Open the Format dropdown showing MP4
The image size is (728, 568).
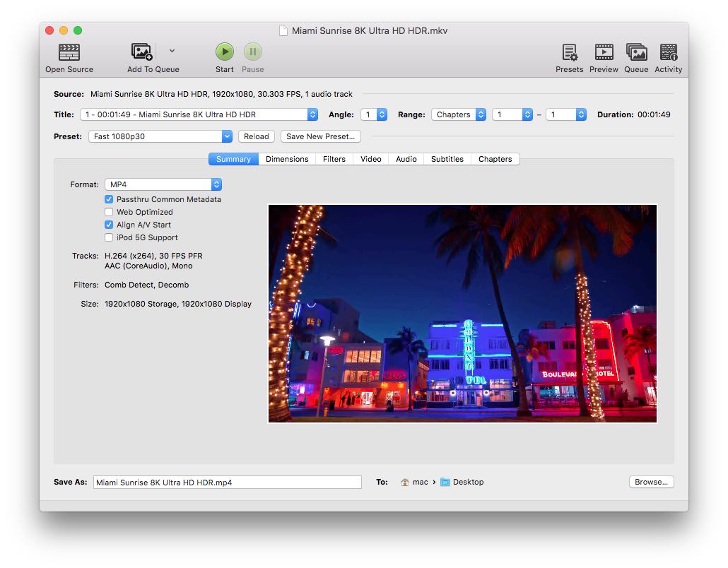163,184
